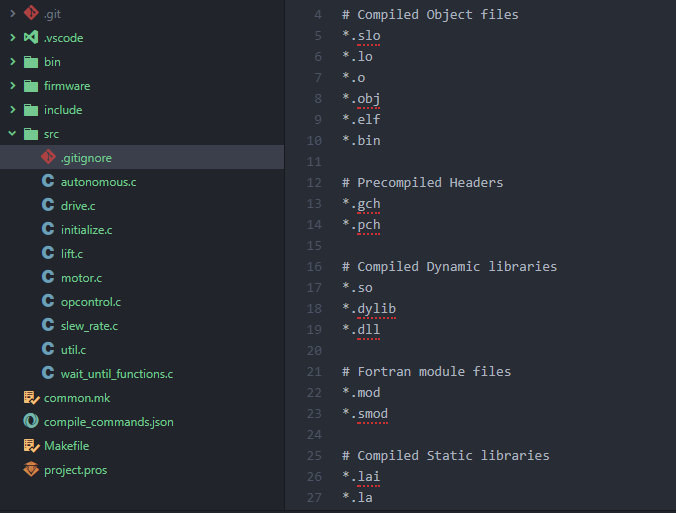Click the JSON icon beside compile_commands.json

click(x=31, y=421)
